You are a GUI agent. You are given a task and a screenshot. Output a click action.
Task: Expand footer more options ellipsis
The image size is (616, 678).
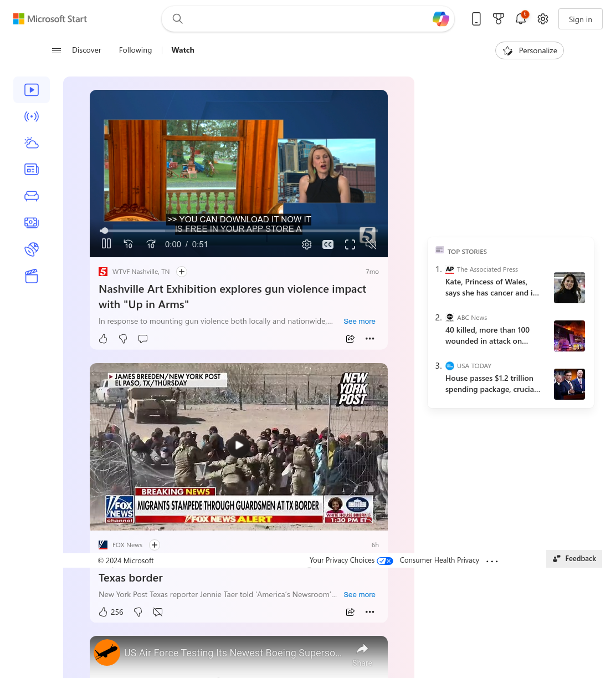[x=492, y=562]
